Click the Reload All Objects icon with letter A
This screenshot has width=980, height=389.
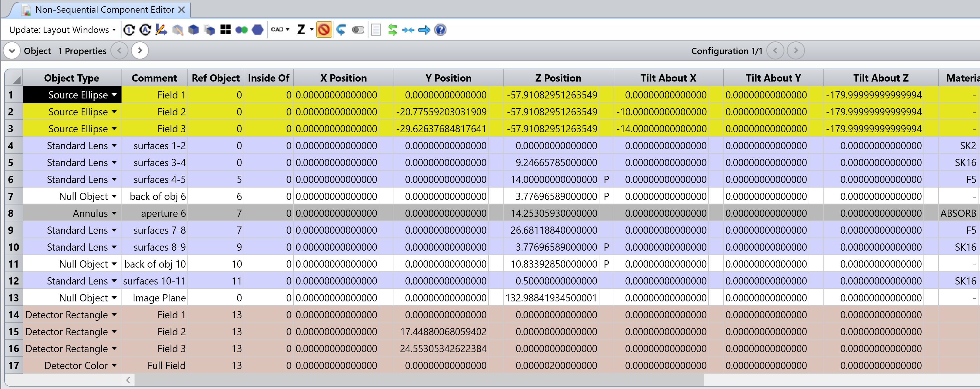[x=145, y=30]
